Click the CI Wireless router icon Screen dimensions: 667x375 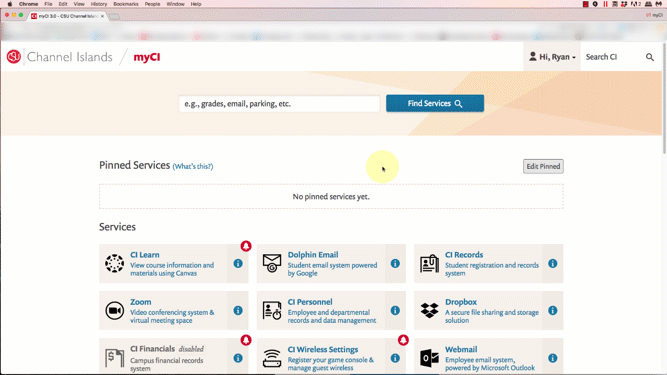[272, 358]
